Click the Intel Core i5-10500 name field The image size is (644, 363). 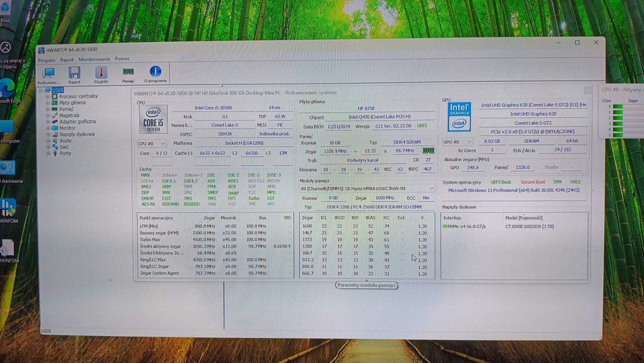tap(213, 108)
